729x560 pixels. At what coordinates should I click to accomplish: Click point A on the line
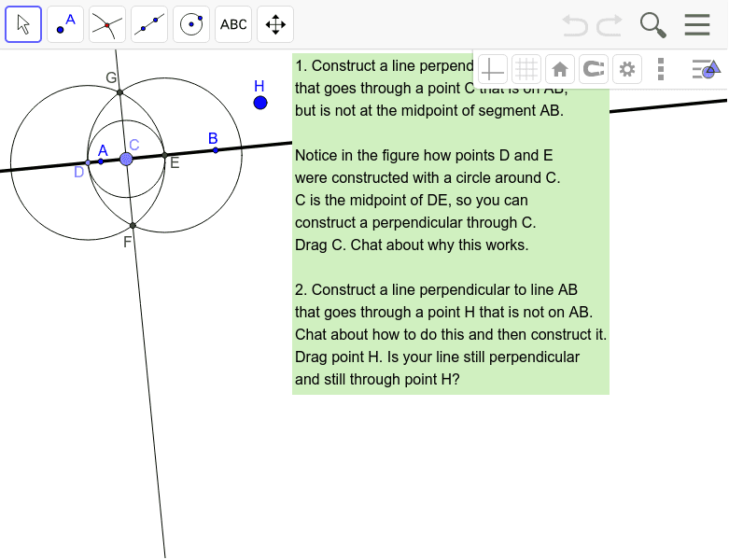pyautogui.click(x=101, y=161)
